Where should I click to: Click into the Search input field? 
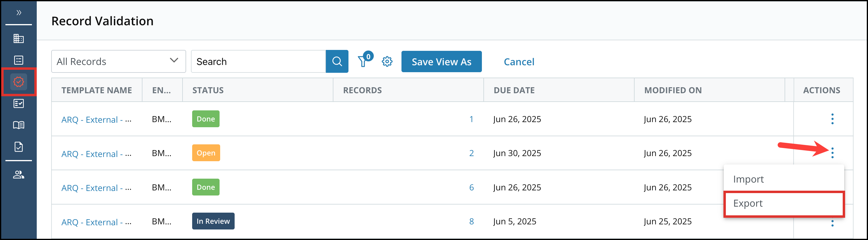click(258, 62)
